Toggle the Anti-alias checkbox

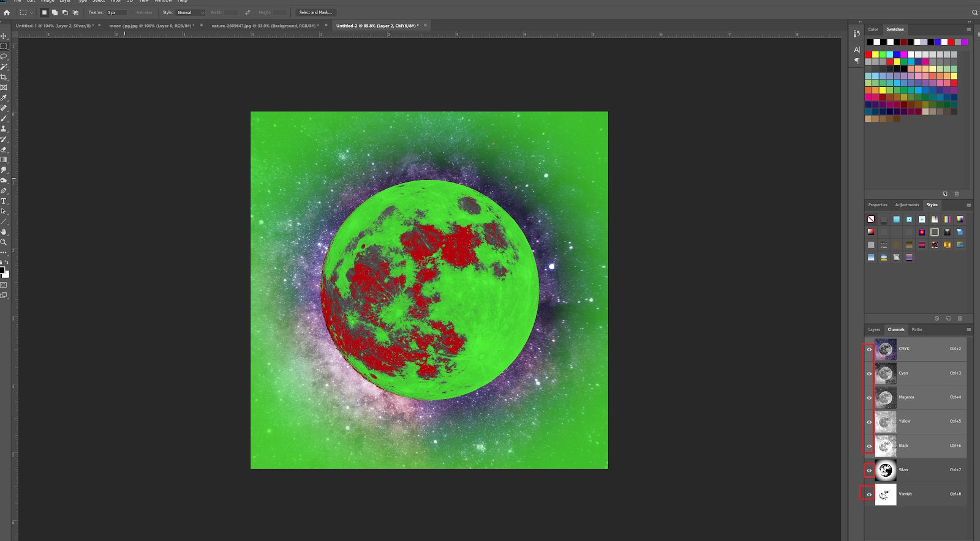pyautogui.click(x=132, y=12)
